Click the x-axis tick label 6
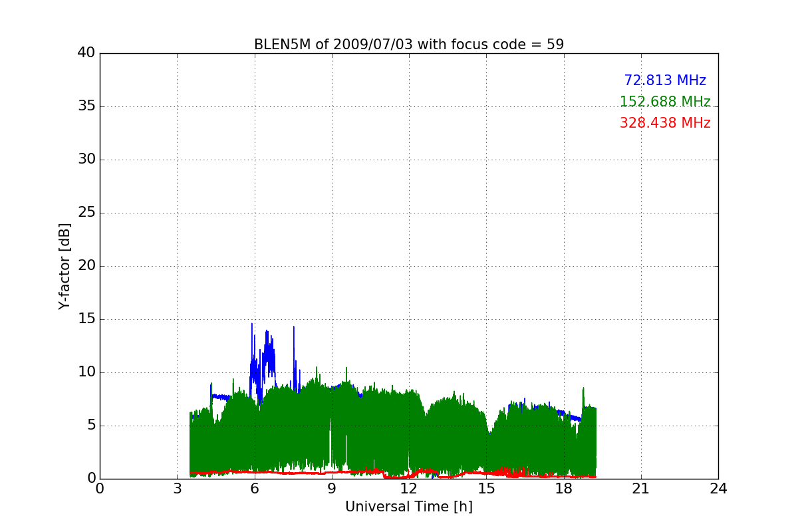This screenshot has width=798, height=532. coord(255,488)
